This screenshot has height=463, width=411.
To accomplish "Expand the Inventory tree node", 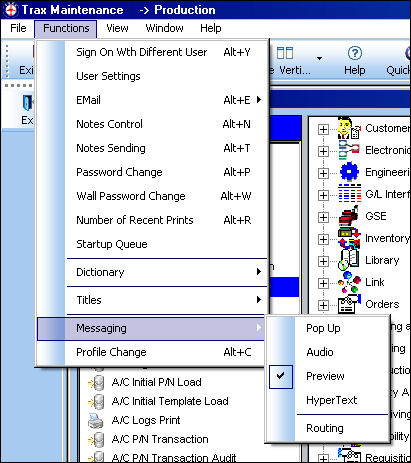I will 323,239.
